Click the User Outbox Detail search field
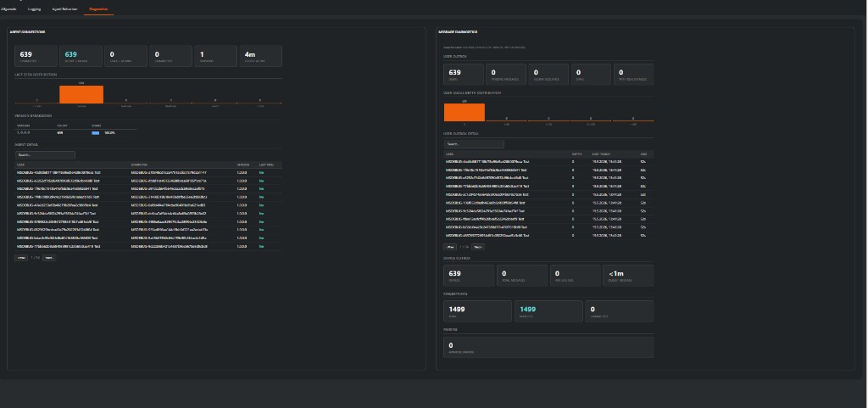 [474, 144]
